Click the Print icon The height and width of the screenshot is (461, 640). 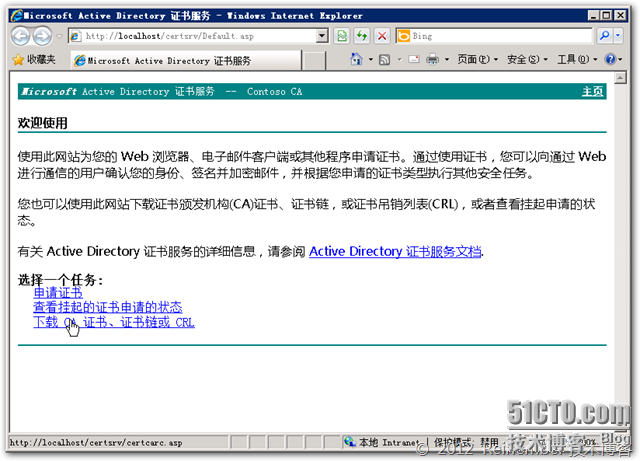click(433, 60)
